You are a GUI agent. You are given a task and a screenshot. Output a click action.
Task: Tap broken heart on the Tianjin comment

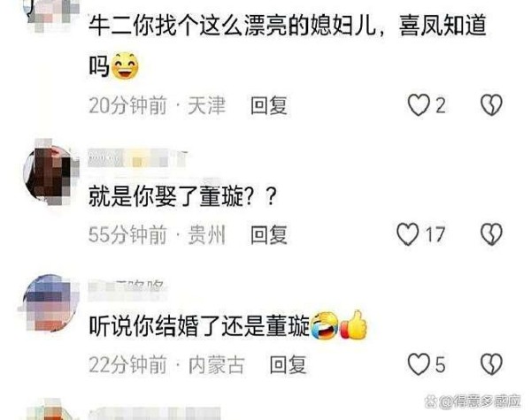(491, 105)
